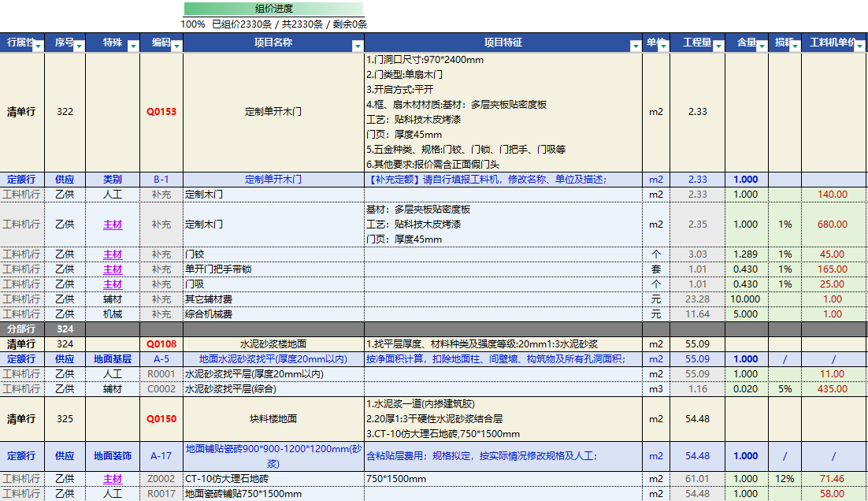Open the 工料机单价 column filter dropdown
The width and height of the screenshot is (868, 501).
pos(860,46)
